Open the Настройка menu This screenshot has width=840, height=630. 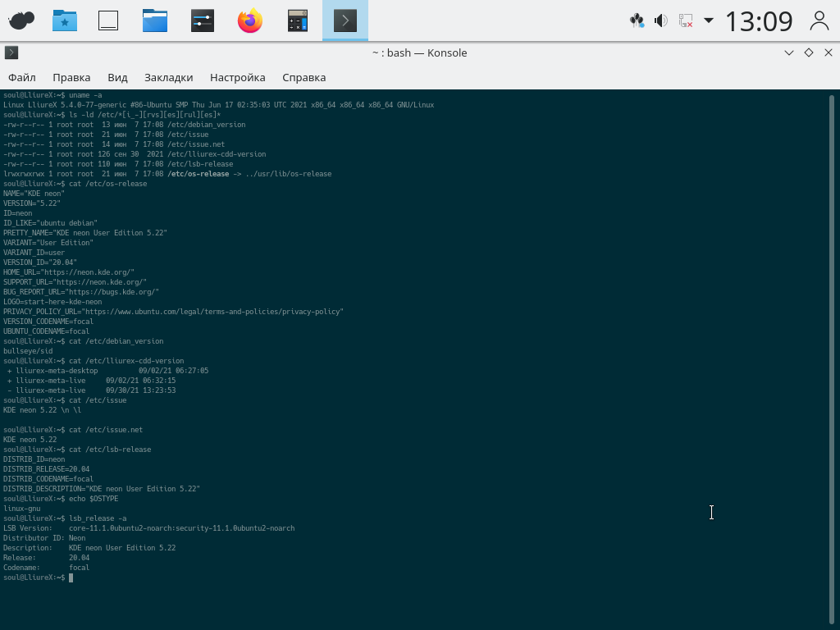tap(237, 77)
